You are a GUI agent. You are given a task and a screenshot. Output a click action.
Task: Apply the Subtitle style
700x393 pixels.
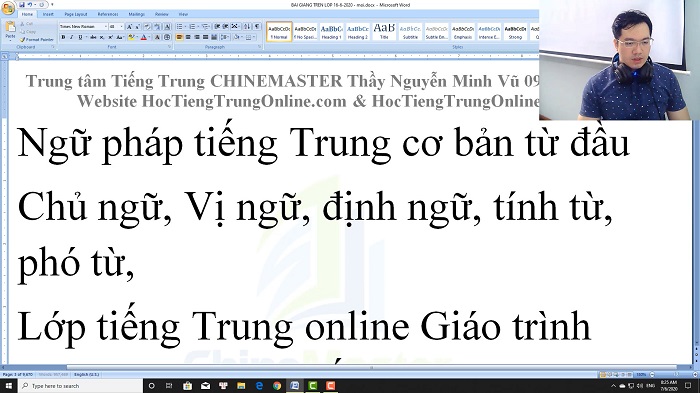[410, 31]
